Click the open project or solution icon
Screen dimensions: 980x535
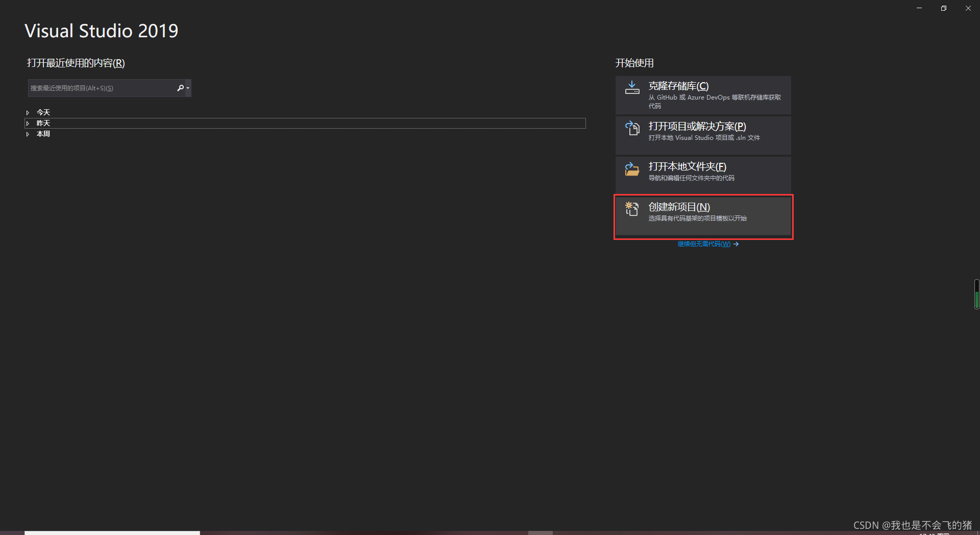pos(632,128)
